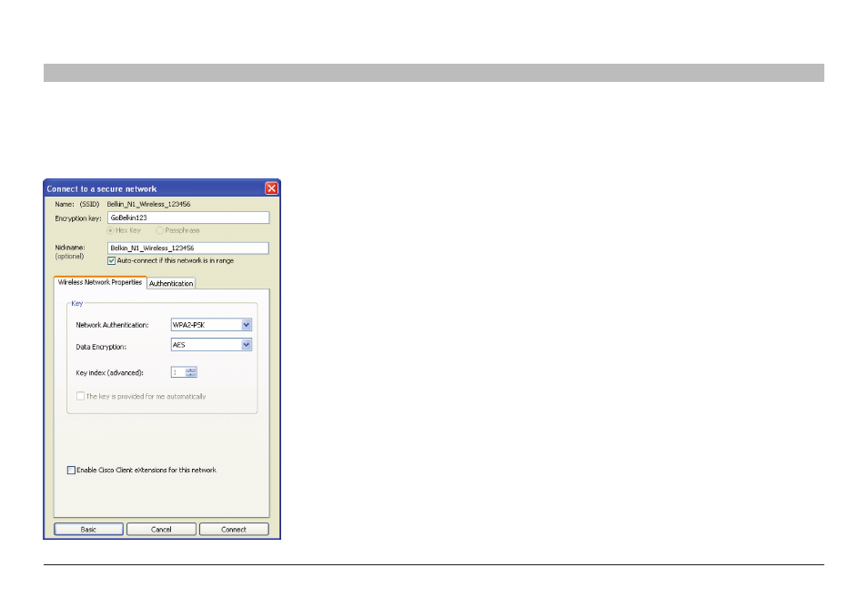The width and height of the screenshot is (868, 608).
Task: Check The key is provided for me automatically
Action: tap(80, 397)
